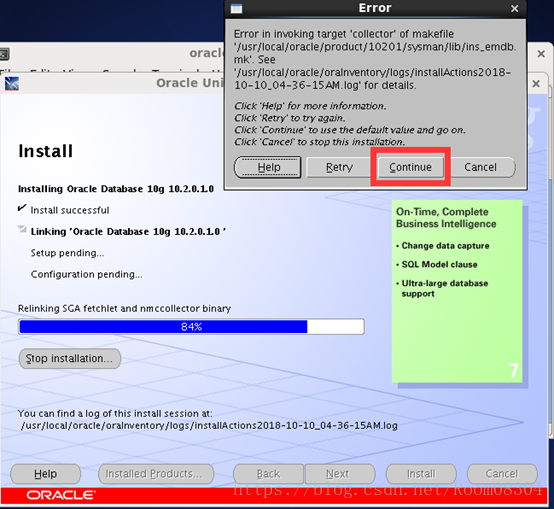Open Installed Products list
This screenshot has height=509, width=554.
[156, 474]
